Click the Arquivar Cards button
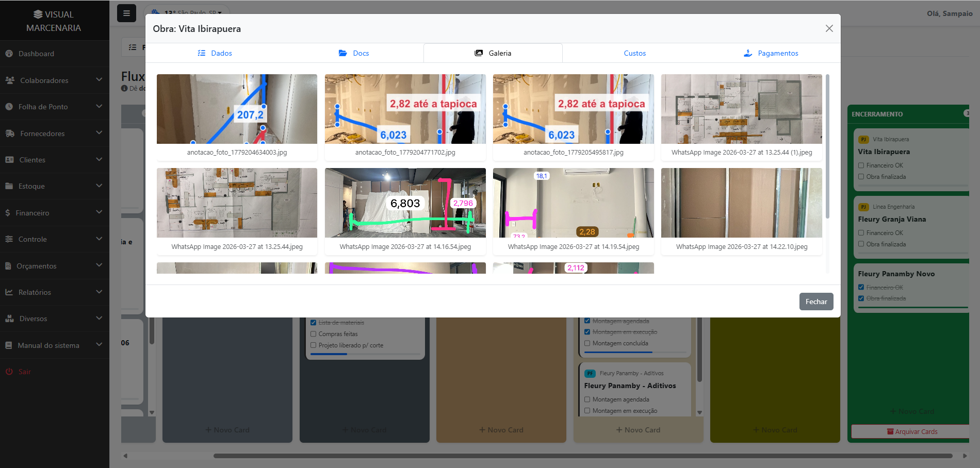This screenshot has height=468, width=980. click(x=911, y=431)
